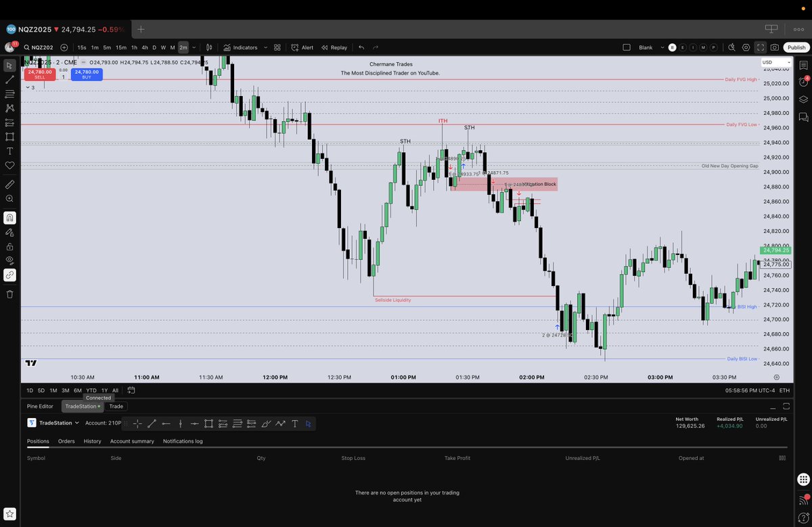Select the 2m timeframe button
The image size is (812, 527).
tap(183, 47)
